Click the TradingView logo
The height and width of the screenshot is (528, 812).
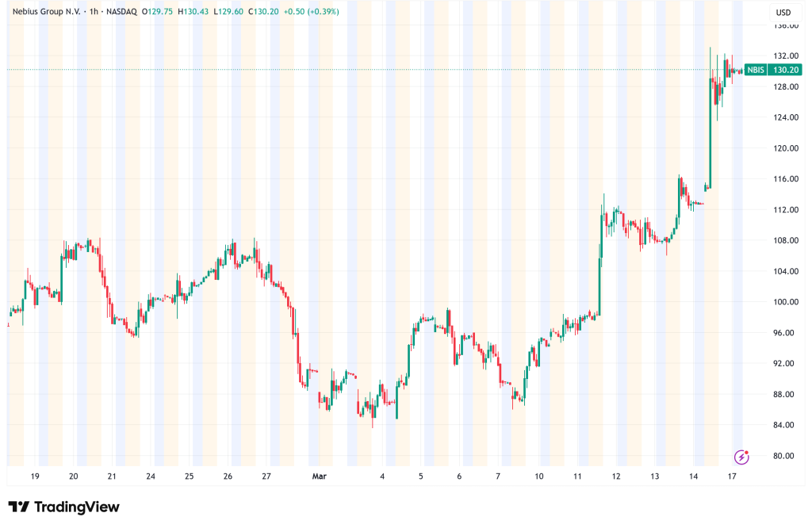pos(63,507)
